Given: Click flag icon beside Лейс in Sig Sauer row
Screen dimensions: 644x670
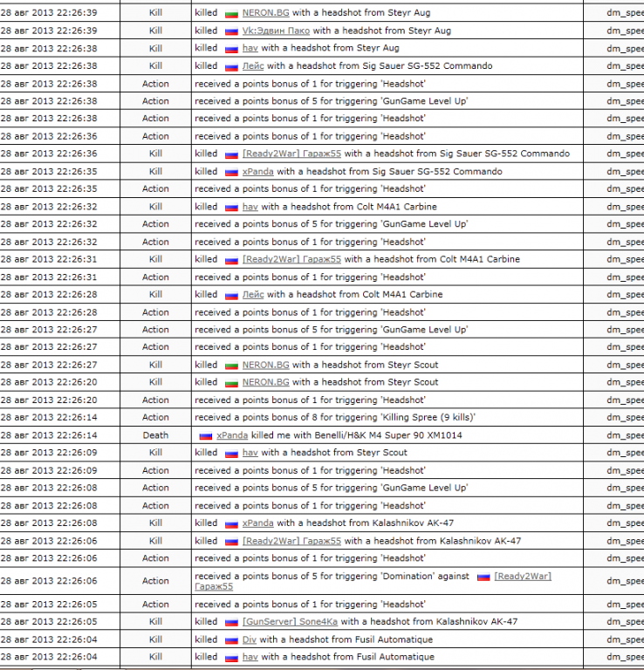Looking at the screenshot, I should point(231,66).
